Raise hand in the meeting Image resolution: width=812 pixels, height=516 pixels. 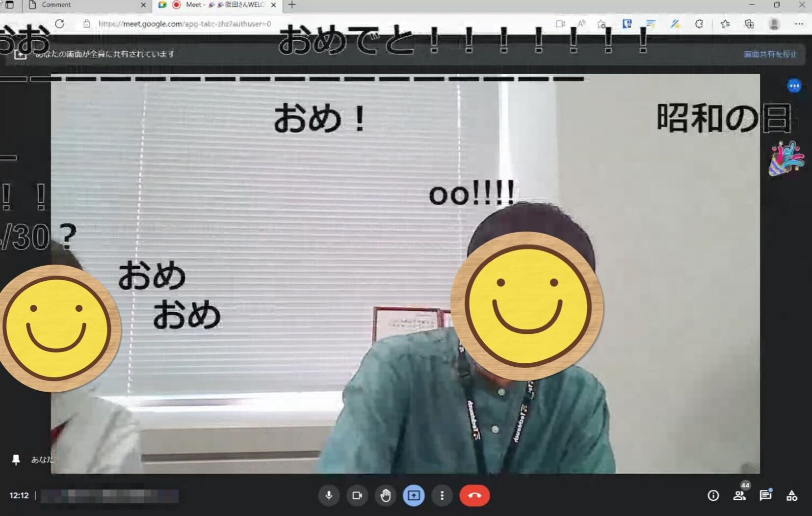click(x=386, y=495)
